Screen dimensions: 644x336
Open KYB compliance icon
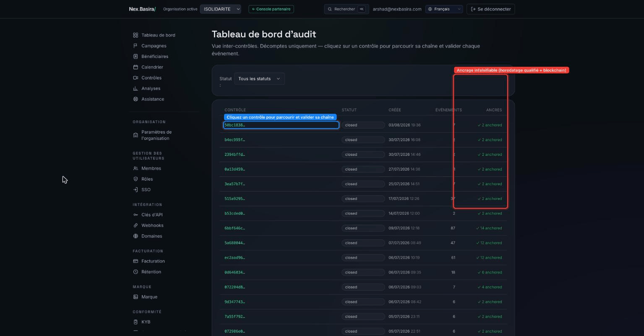click(136, 322)
